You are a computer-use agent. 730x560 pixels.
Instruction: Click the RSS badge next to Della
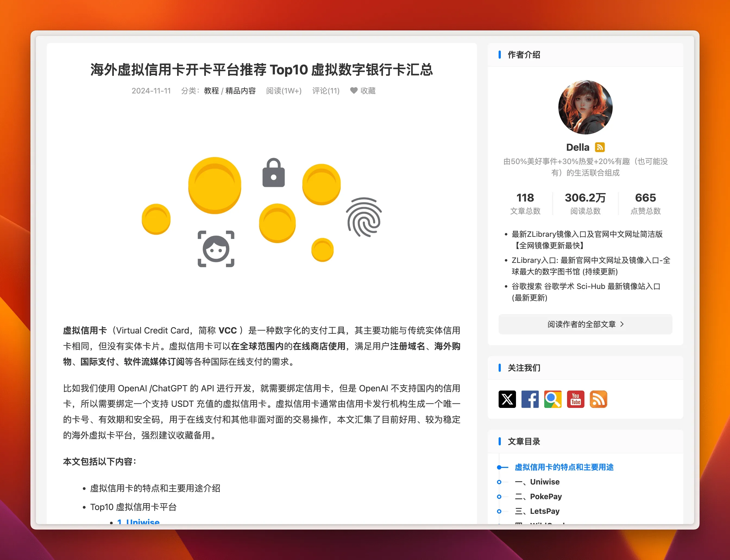[600, 147]
